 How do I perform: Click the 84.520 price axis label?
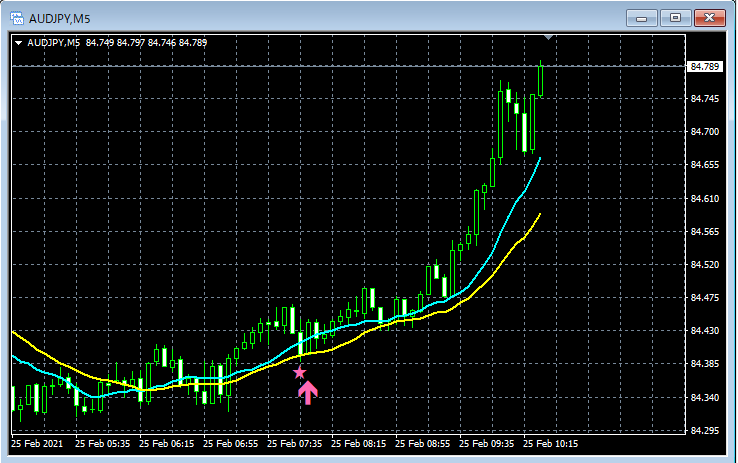click(x=705, y=264)
